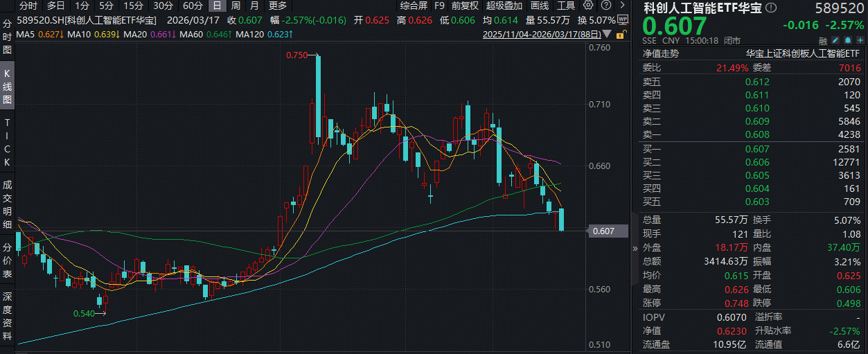The width and height of the screenshot is (868, 354).
Task: Click the 净值走势 link
Action: pyautogui.click(x=661, y=53)
